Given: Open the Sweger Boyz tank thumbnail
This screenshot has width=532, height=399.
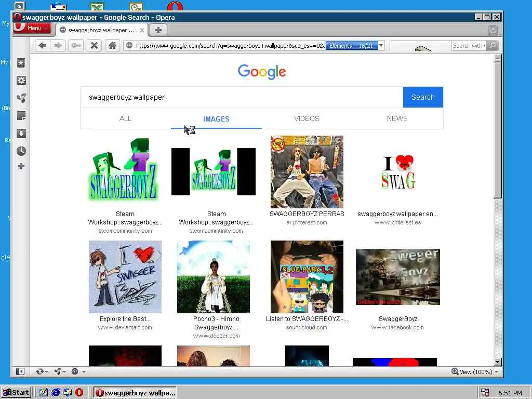Looking at the screenshot, I should point(397,277).
